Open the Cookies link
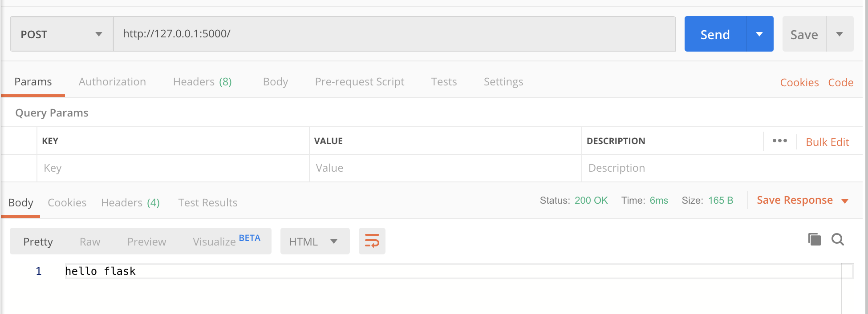 tap(799, 82)
